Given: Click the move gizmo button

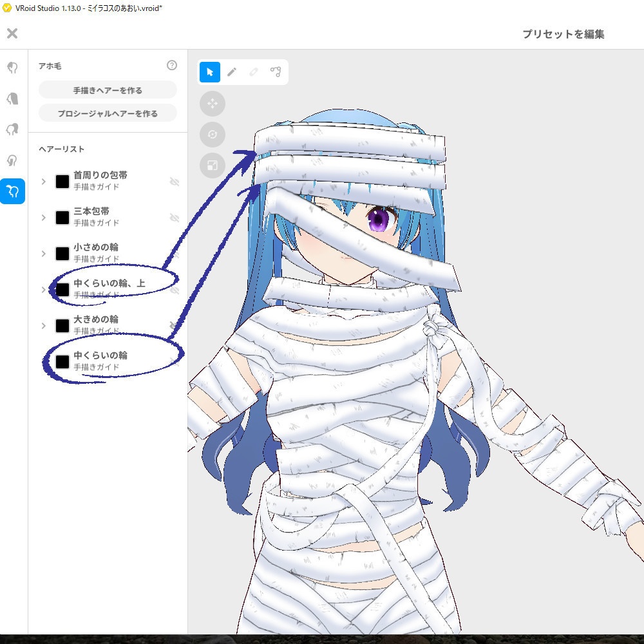Looking at the screenshot, I should click(213, 104).
